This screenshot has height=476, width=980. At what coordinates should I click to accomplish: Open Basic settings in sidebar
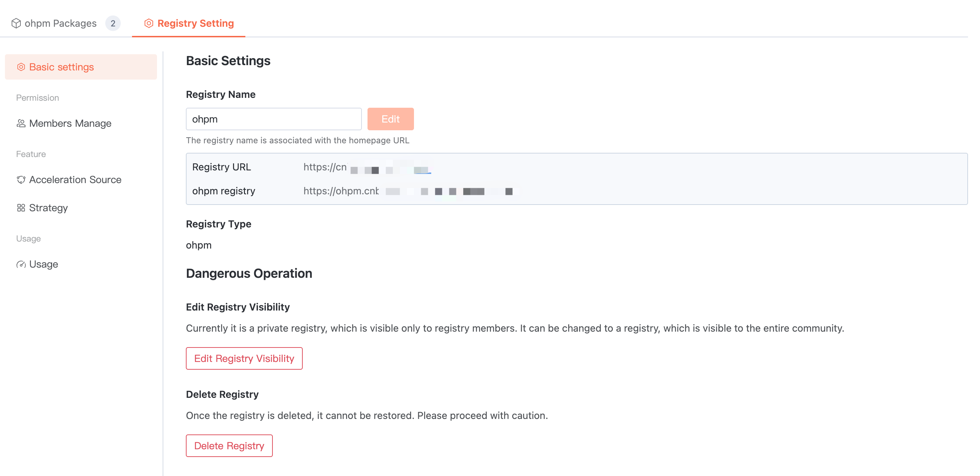(x=62, y=67)
